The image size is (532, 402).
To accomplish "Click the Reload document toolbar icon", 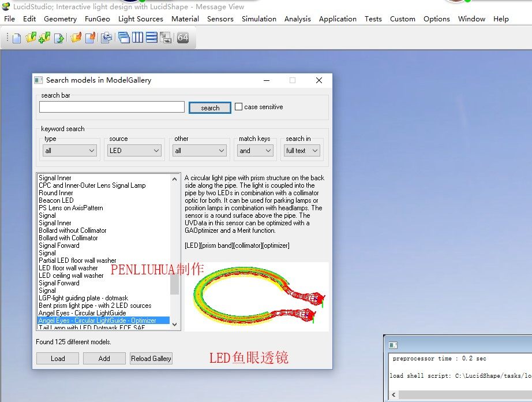I will 59,38.
